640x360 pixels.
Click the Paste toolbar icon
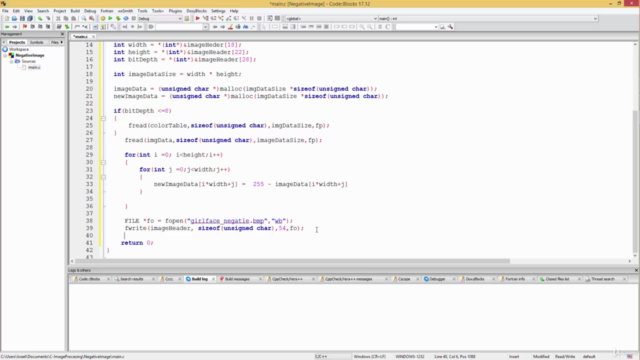tap(73, 18)
